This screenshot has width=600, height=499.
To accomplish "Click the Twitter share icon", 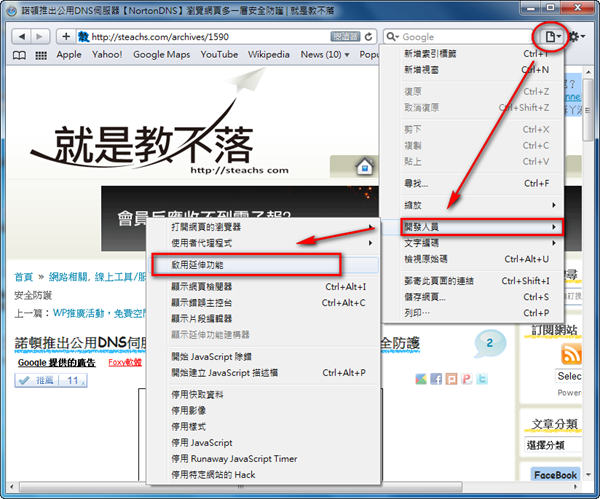I will (482, 379).
